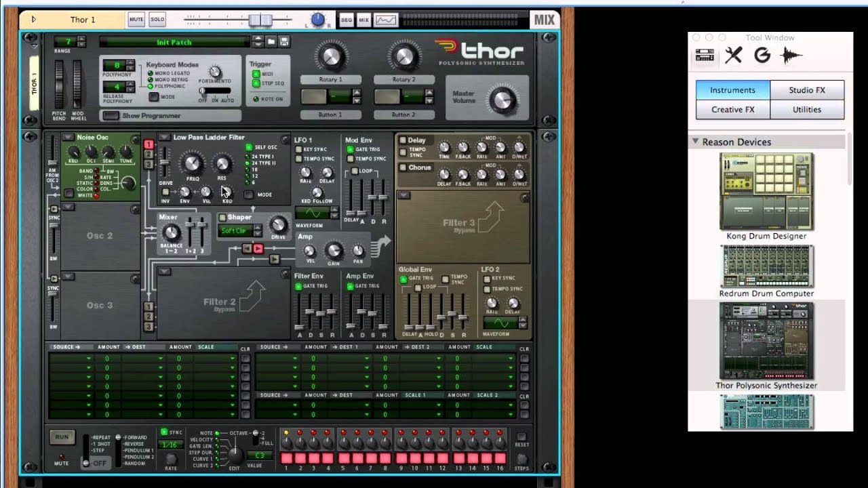Click the Portamento knob
868x488 pixels.
pyautogui.click(x=215, y=72)
